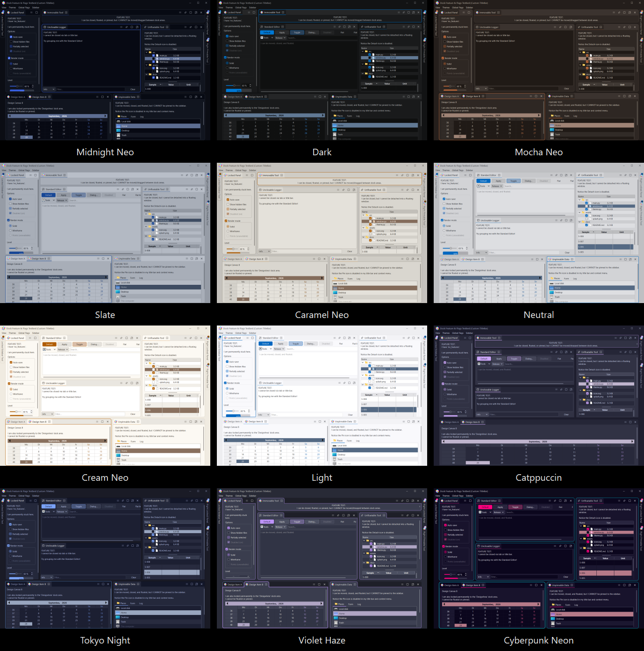Adjust Level slider in Light theme
This screenshot has width=644, height=651.
[x=232, y=411]
